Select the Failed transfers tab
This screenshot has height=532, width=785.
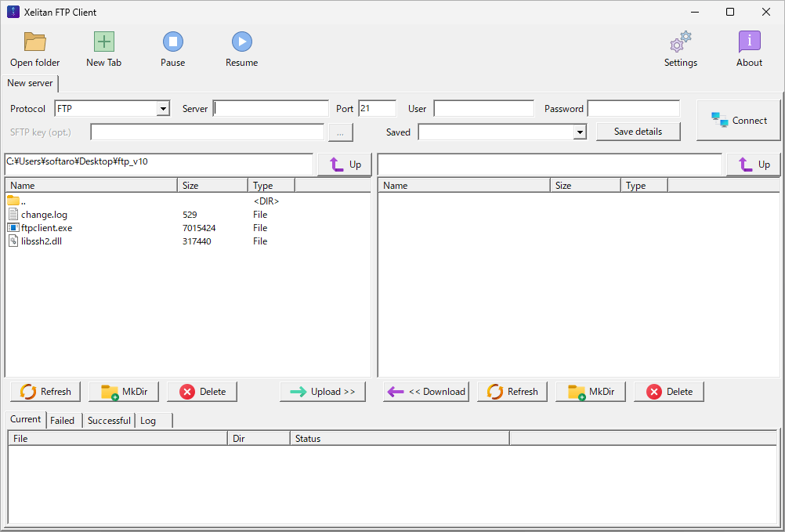[x=63, y=421]
